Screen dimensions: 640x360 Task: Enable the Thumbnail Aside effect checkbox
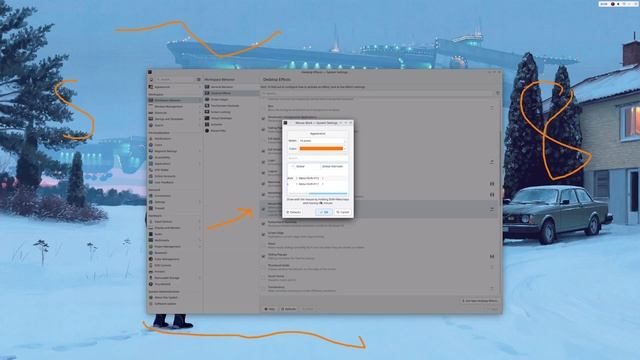(263, 267)
